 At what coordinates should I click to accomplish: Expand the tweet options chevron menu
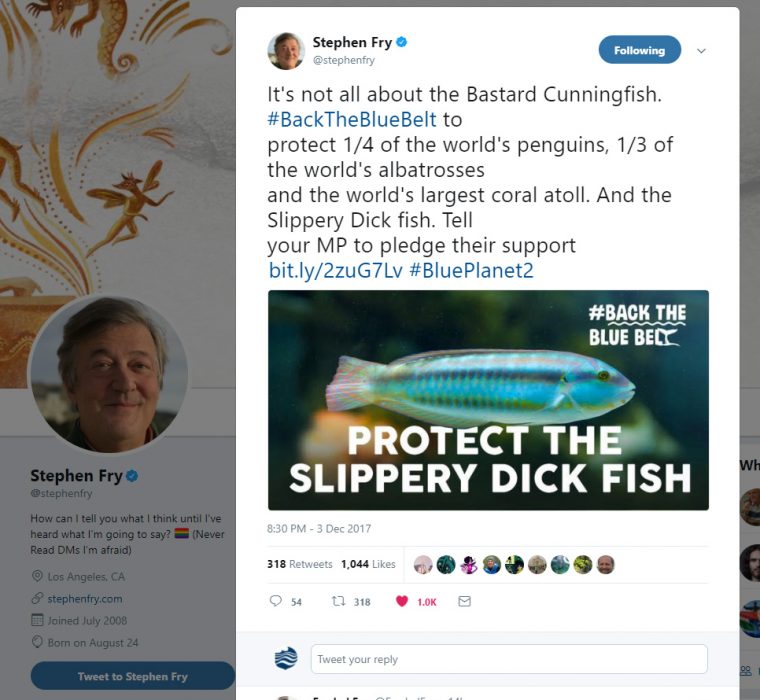(x=701, y=50)
